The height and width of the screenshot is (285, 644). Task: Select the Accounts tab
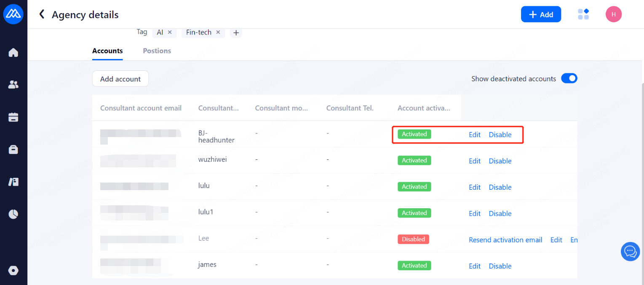[x=107, y=51]
